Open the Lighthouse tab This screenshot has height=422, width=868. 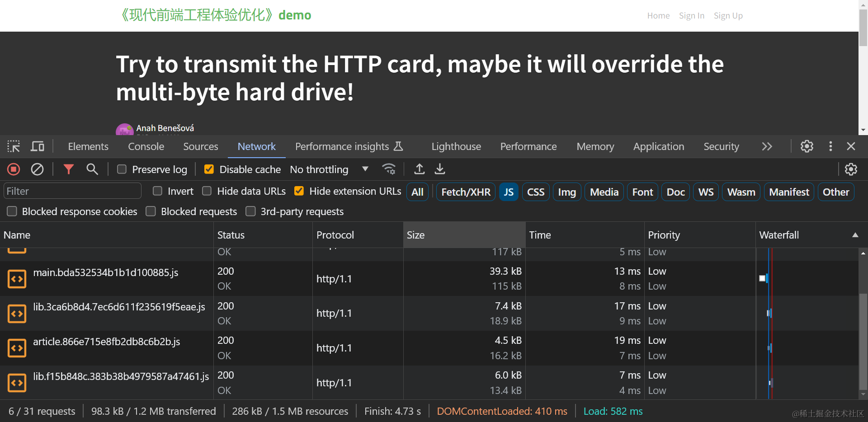click(456, 146)
